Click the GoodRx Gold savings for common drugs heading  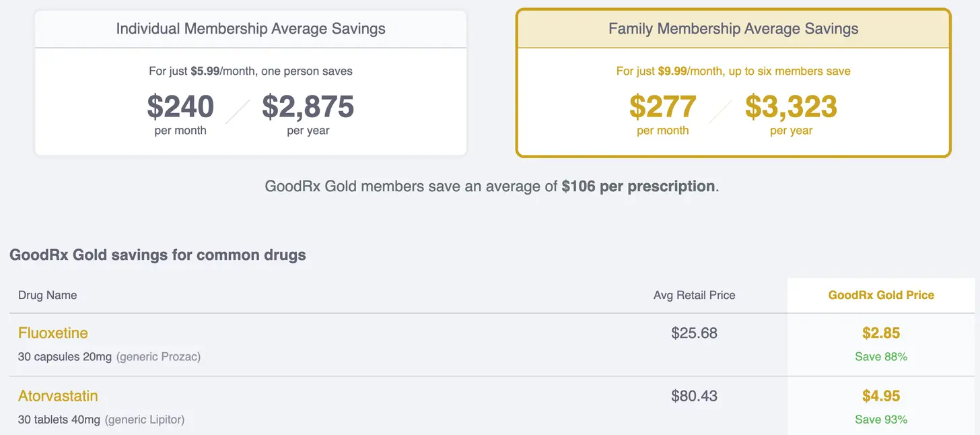157,255
